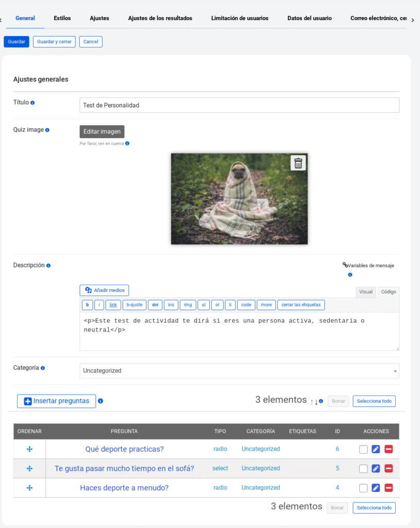Show info tooltip next to Título label
This screenshot has width=420, height=528.
tap(32, 103)
